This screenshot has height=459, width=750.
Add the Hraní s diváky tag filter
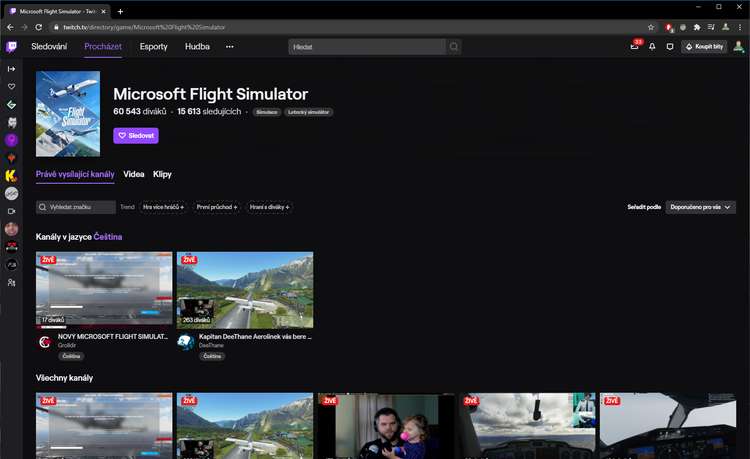[x=269, y=207]
